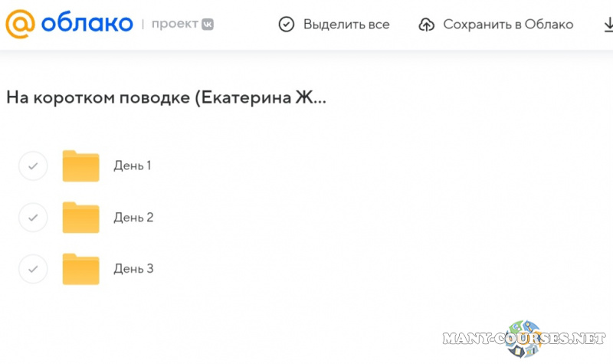This screenshot has width=613, height=364.
Task: Open the День 3 folder icon
Action: (80, 269)
